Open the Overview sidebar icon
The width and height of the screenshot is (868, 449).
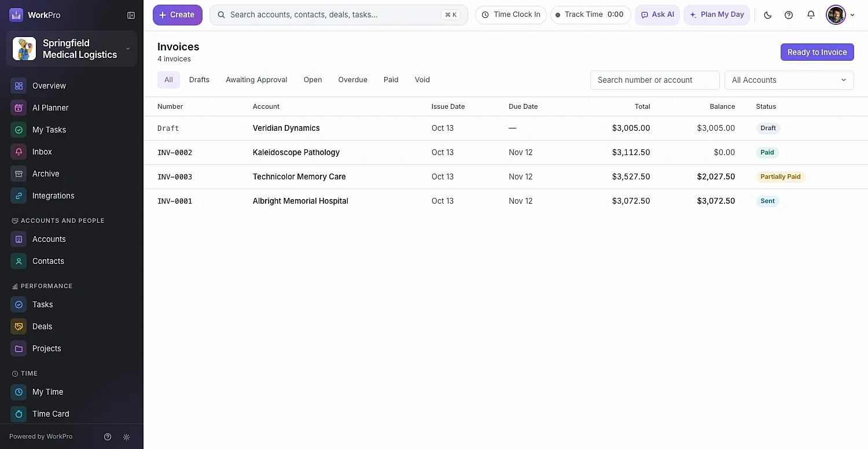click(x=19, y=86)
